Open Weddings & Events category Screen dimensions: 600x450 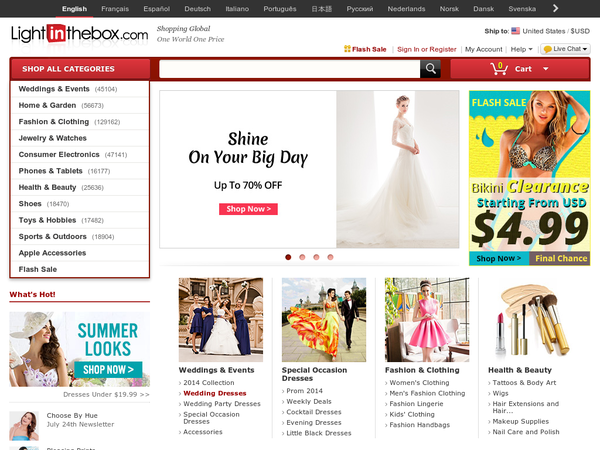80,89
